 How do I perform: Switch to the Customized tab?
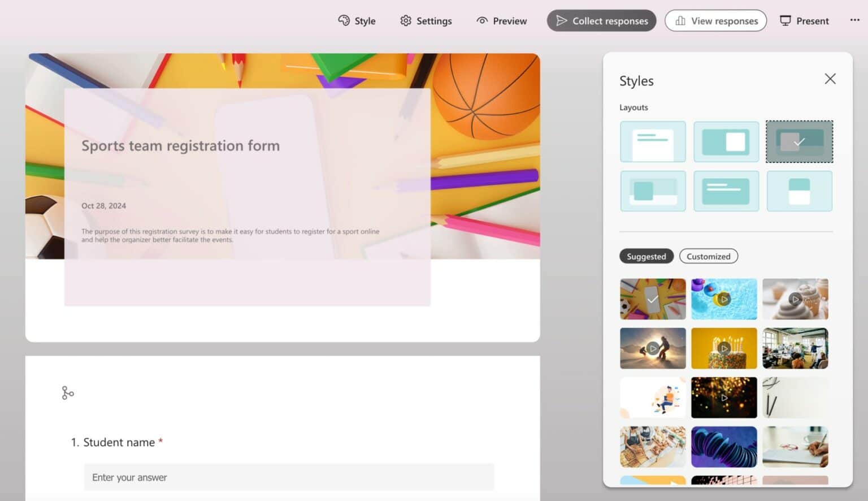(x=708, y=257)
